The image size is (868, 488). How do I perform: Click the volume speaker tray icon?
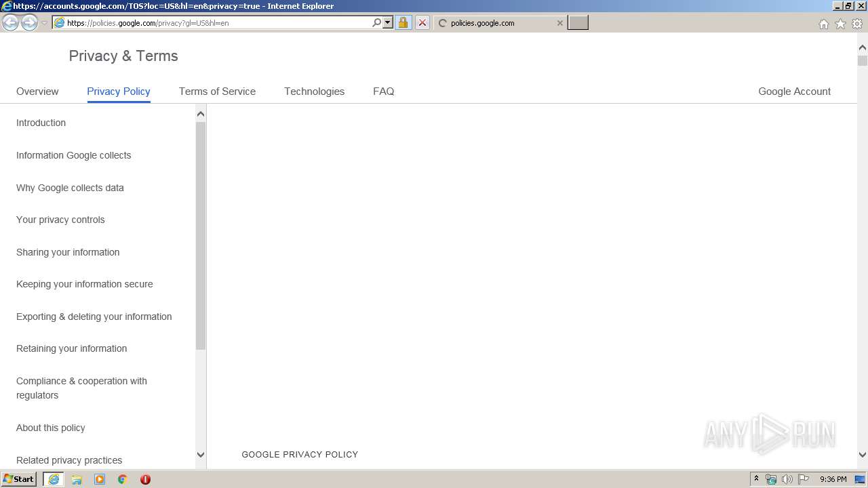click(787, 479)
